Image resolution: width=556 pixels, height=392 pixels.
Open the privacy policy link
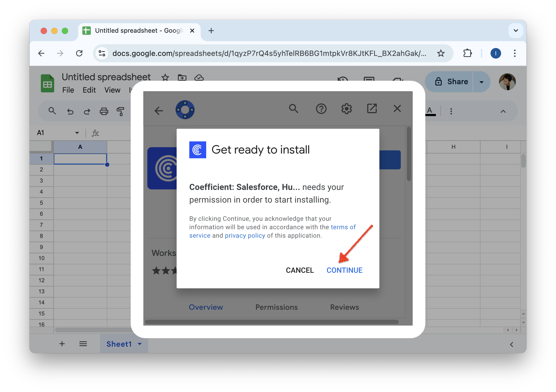coord(245,236)
